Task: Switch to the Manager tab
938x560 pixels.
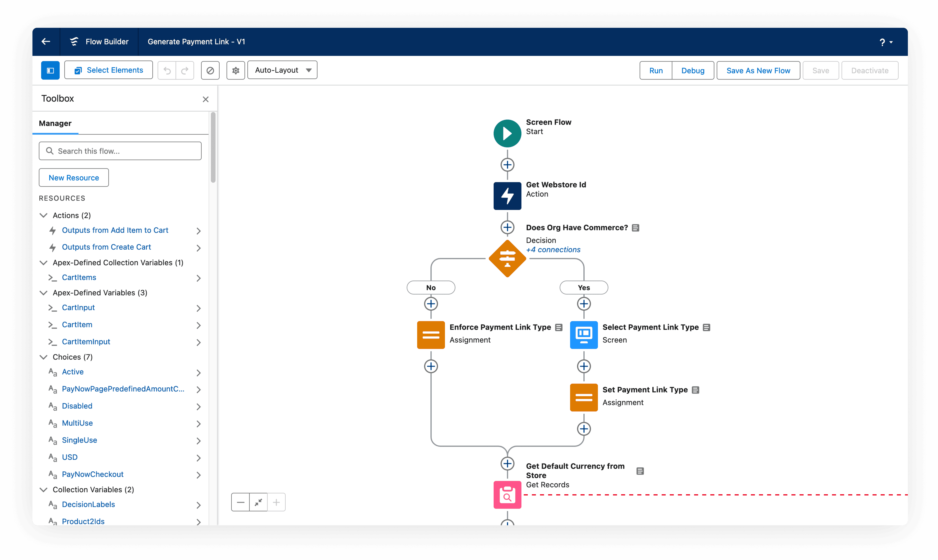Action: point(55,123)
